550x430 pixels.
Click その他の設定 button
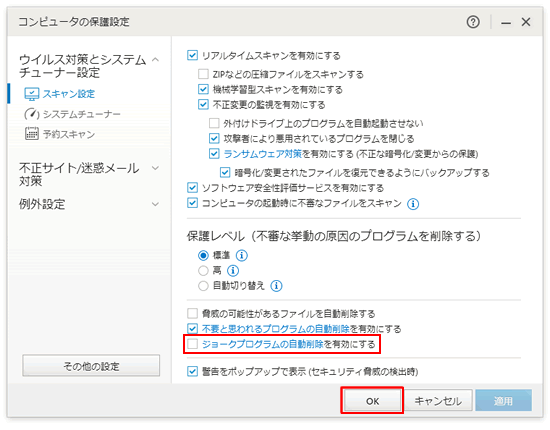point(91,366)
